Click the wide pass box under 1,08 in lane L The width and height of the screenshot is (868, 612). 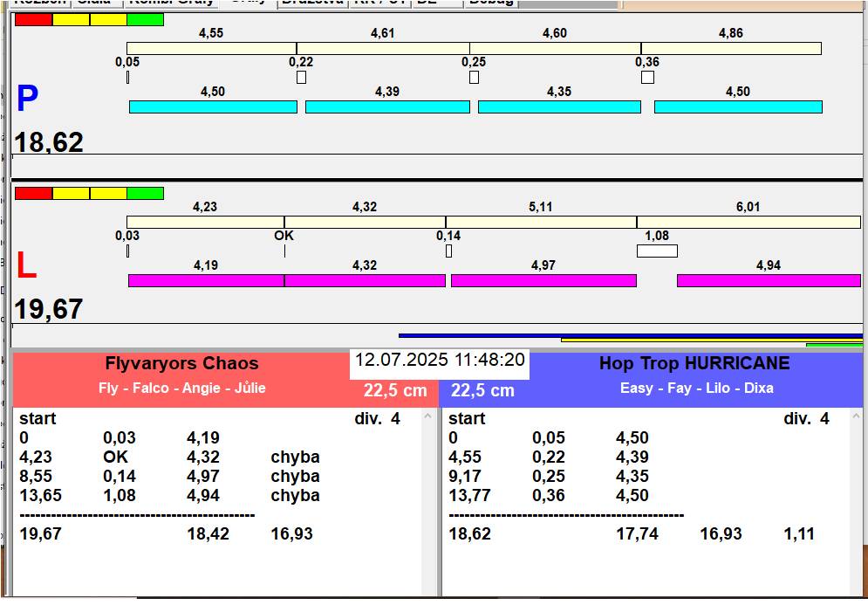657,251
